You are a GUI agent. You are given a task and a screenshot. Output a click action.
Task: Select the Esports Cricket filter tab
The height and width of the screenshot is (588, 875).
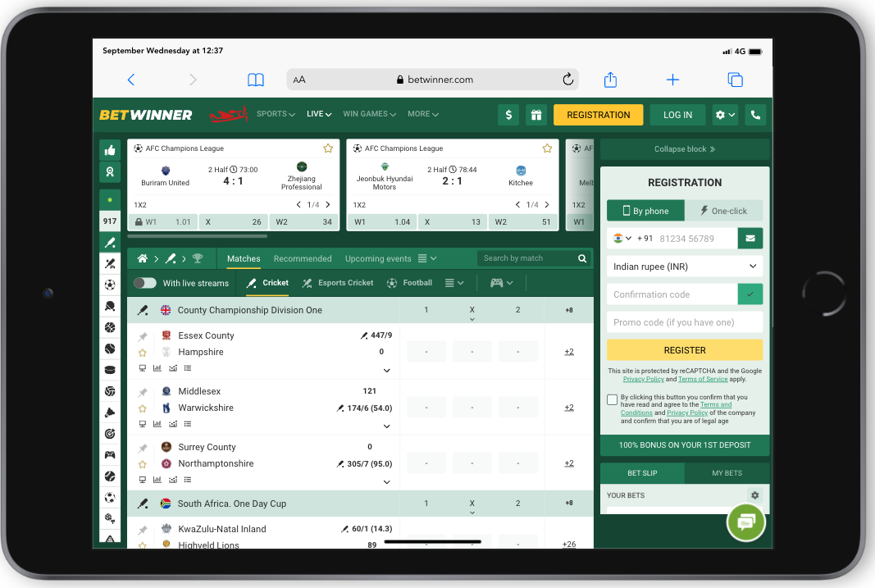coord(338,283)
